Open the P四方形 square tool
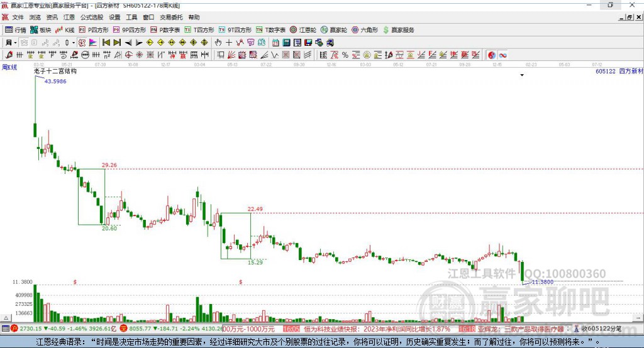The height and width of the screenshot is (348, 644). point(94,30)
